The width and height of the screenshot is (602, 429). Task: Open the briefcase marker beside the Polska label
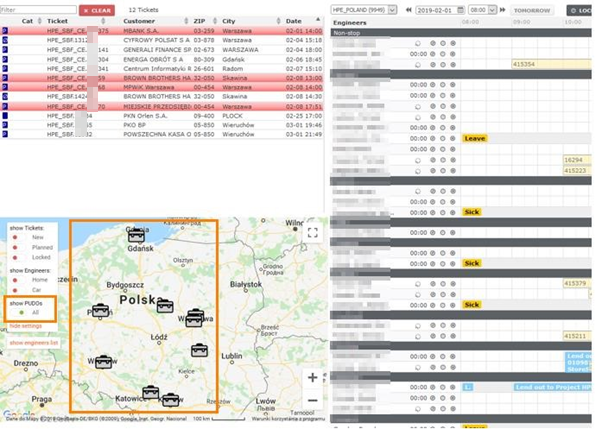[165, 306]
